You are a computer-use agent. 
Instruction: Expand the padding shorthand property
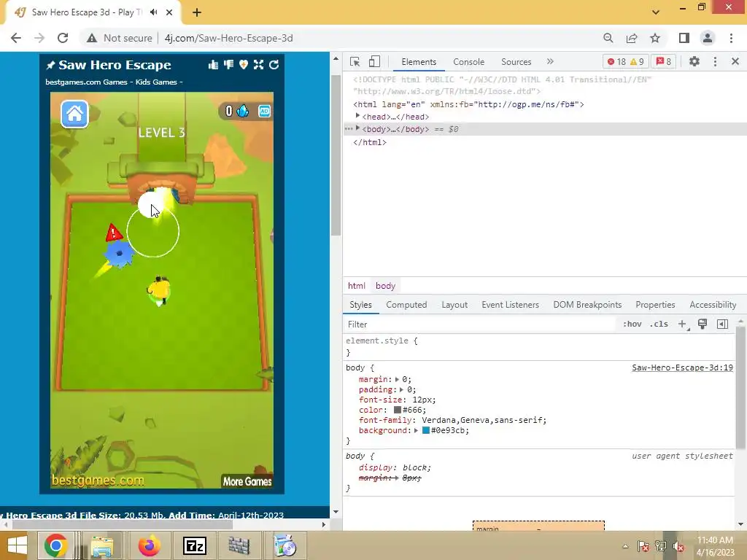tap(402, 389)
